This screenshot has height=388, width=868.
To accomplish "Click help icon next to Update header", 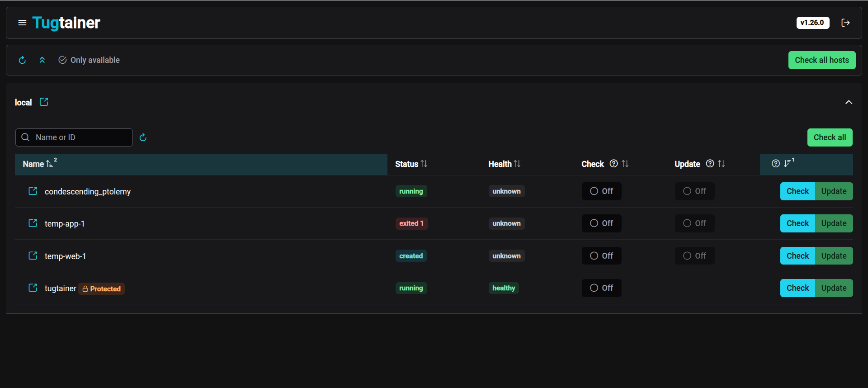I will (710, 164).
